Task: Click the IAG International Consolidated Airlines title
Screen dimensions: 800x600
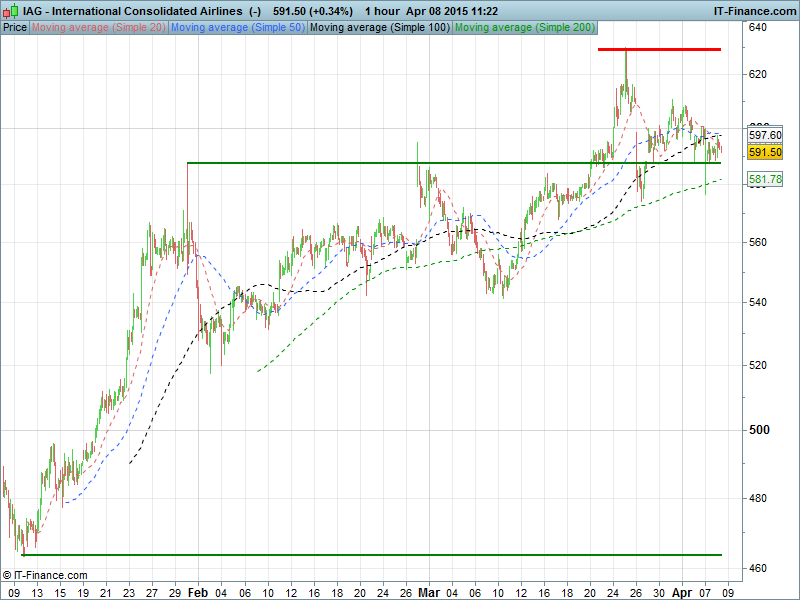Action: coord(132,11)
